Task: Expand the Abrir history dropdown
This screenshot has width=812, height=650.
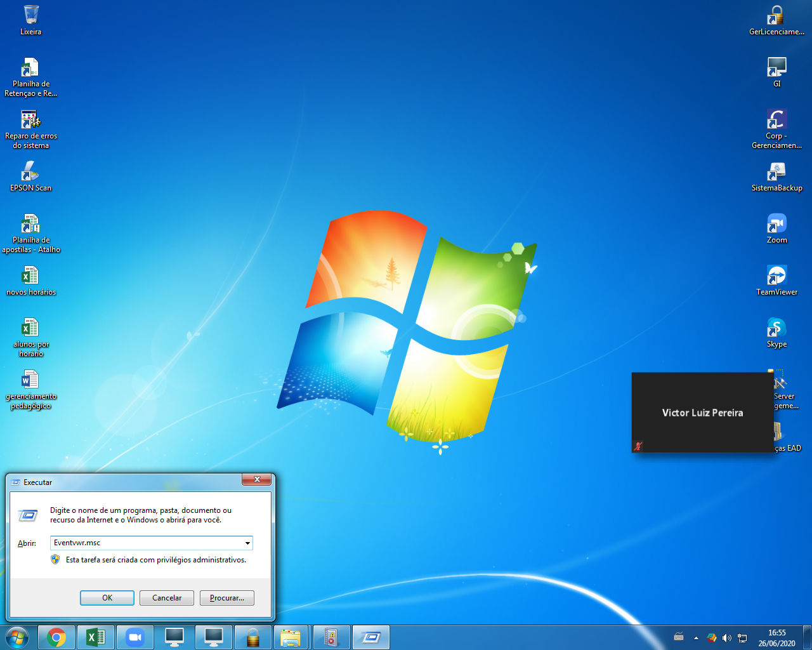Action: click(247, 543)
